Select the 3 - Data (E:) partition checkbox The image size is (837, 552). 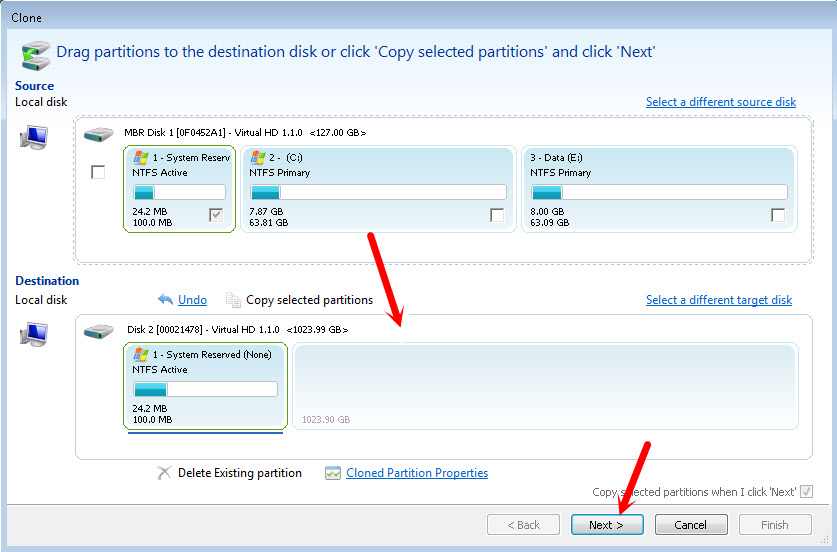tap(778, 215)
